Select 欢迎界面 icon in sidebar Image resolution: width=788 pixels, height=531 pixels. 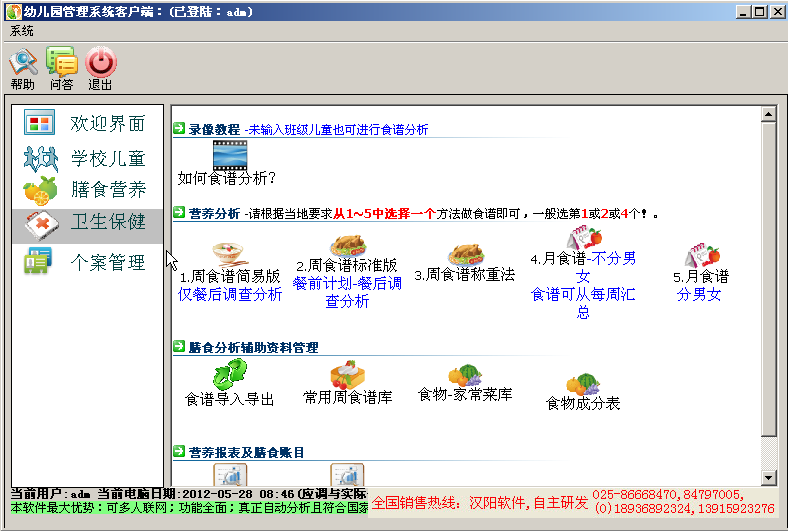39,122
